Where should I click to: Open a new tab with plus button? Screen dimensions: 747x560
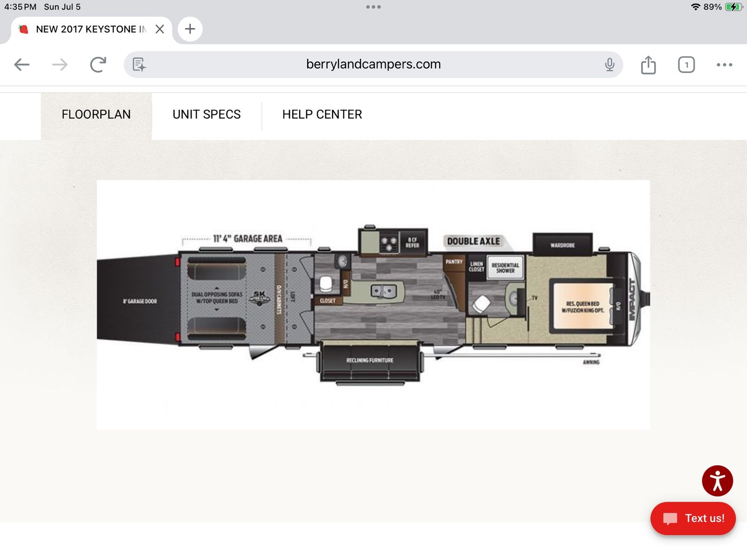(x=190, y=29)
